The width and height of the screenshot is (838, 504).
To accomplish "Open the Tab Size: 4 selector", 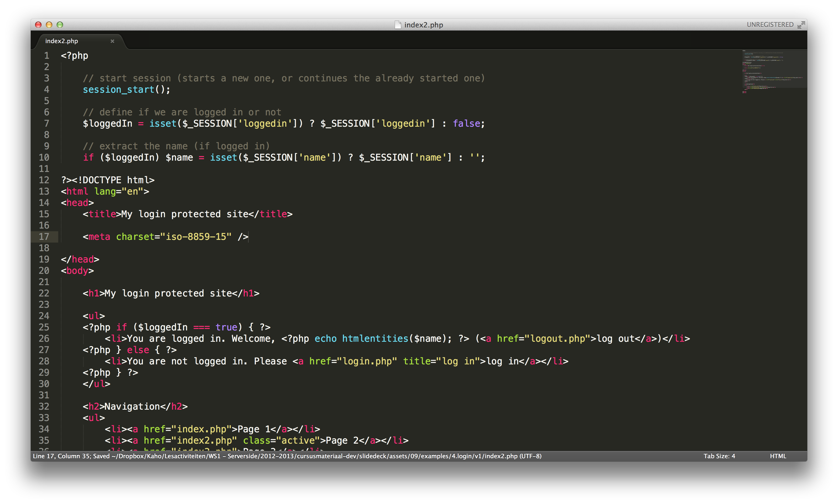I will pyautogui.click(x=719, y=456).
